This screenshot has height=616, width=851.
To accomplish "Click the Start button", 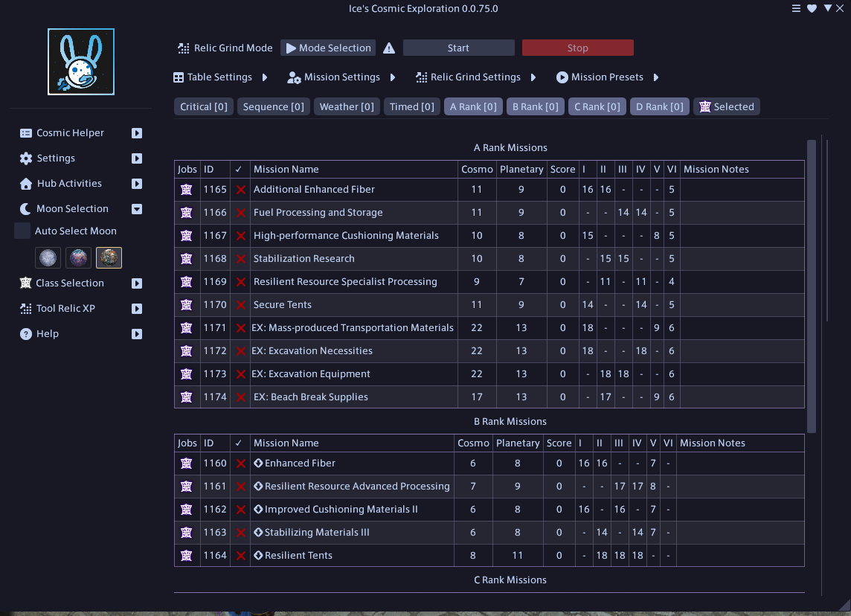I will point(459,48).
